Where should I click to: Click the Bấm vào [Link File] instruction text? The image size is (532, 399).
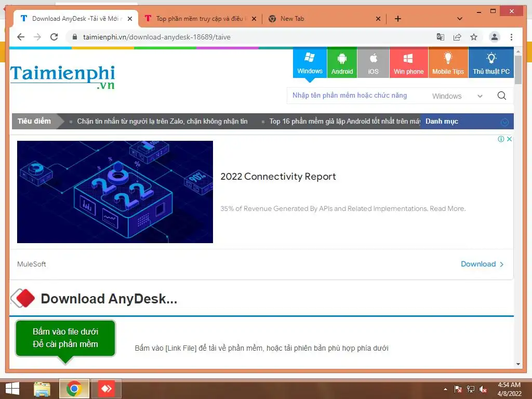(x=262, y=348)
